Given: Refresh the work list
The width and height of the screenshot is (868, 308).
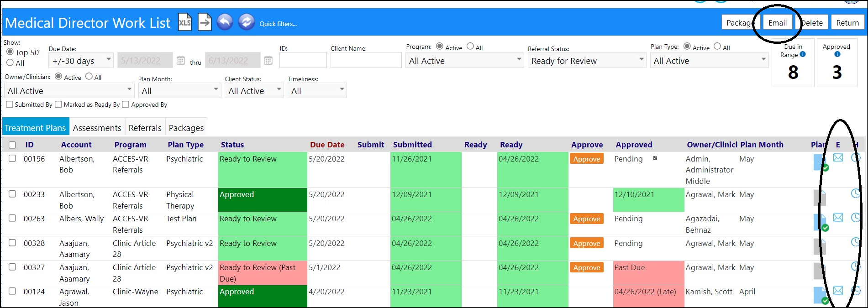Looking at the screenshot, I should 247,22.
